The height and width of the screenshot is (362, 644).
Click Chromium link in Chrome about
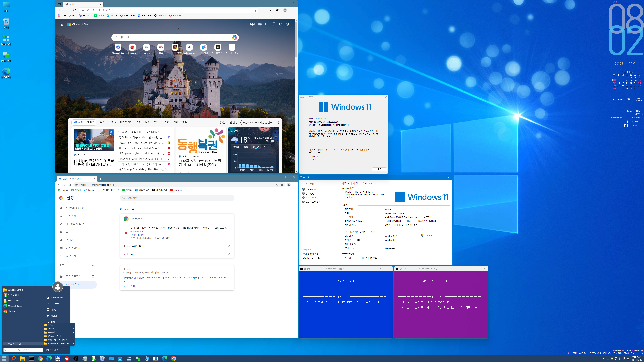coord(139,278)
